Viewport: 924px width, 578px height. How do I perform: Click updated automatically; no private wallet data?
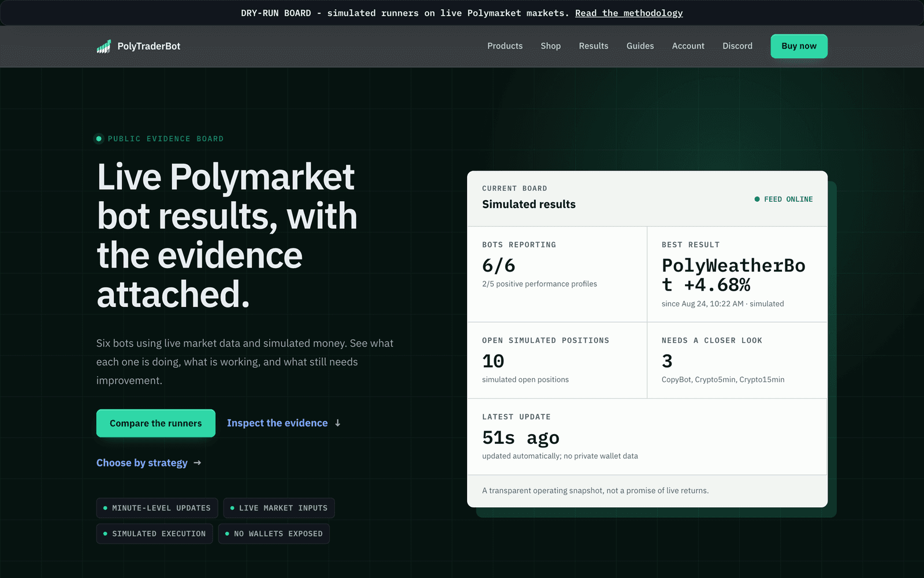(560, 456)
